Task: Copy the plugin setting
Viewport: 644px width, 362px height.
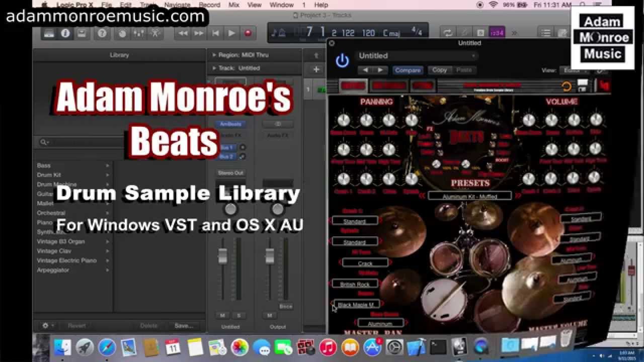Action: pos(439,70)
